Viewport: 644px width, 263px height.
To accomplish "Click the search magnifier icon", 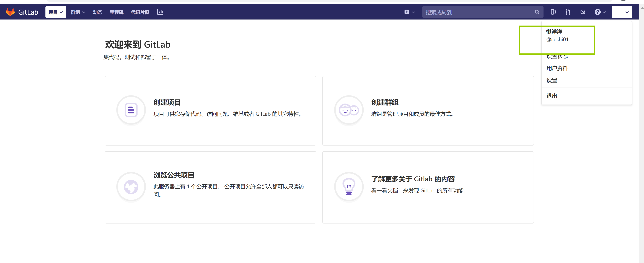I will click(x=537, y=12).
